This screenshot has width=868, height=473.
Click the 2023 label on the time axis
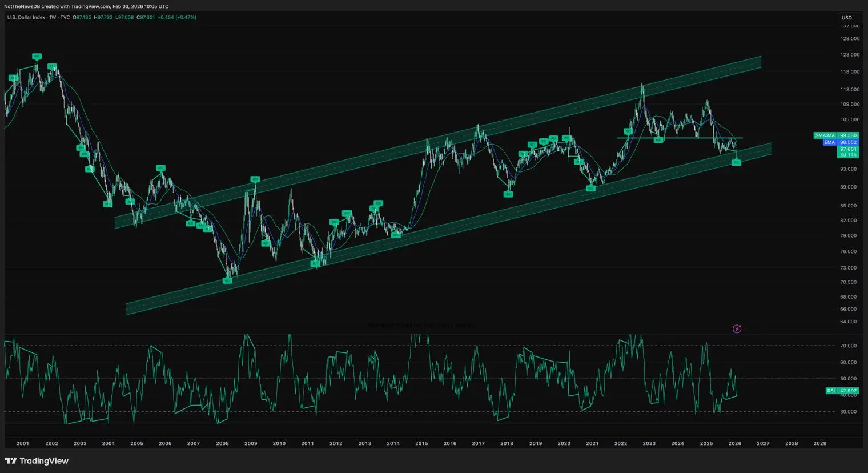(x=649, y=443)
